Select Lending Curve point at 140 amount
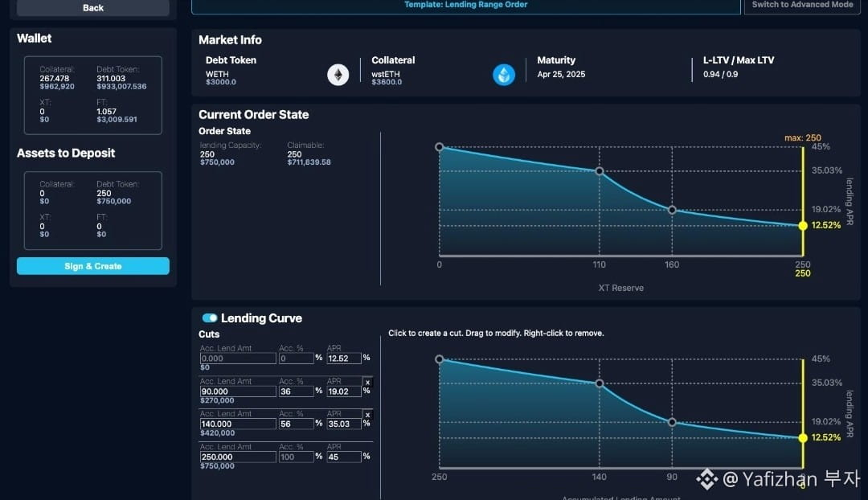Viewport: 868px width, 500px height. click(599, 383)
